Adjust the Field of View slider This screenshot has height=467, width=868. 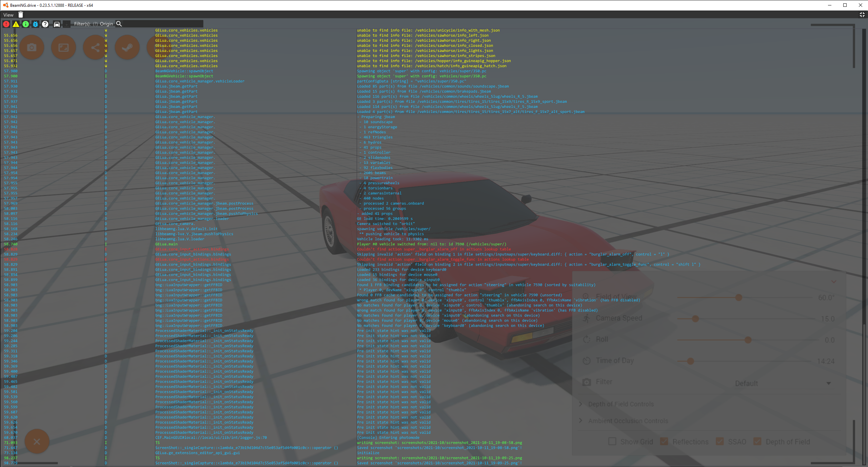coord(738,298)
